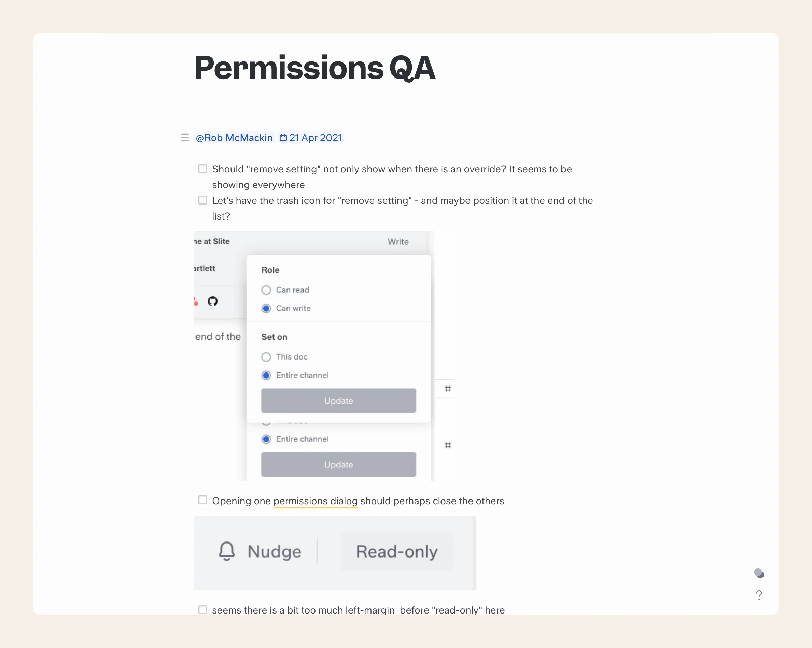Check the "remove setting" override question checkbox

click(202, 169)
